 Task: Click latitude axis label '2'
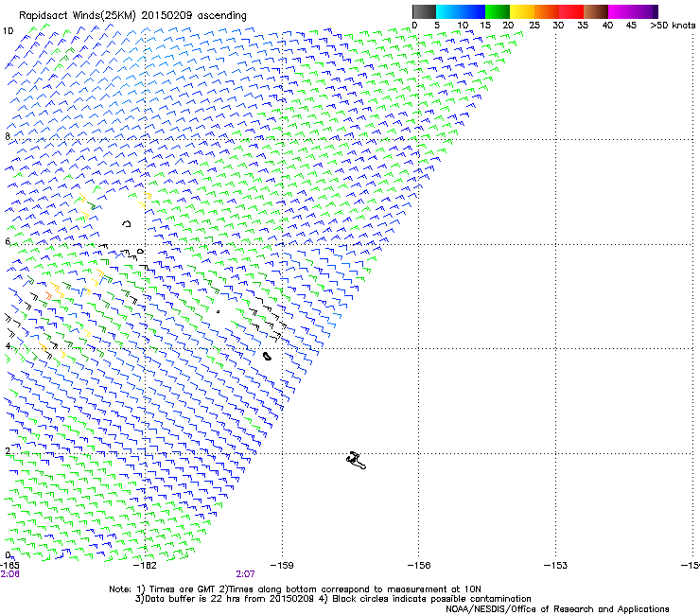(8, 450)
